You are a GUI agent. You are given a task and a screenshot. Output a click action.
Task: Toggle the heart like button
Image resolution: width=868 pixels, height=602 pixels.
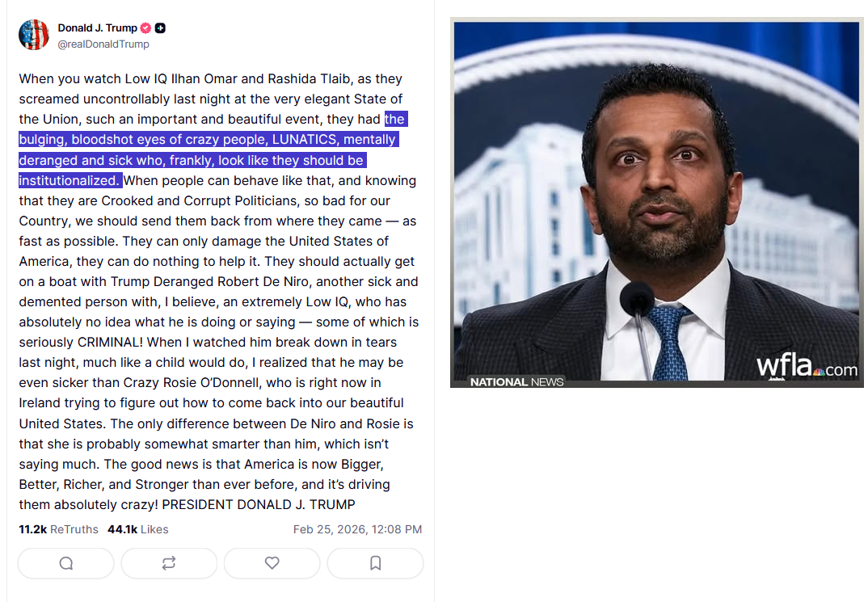[x=272, y=563]
